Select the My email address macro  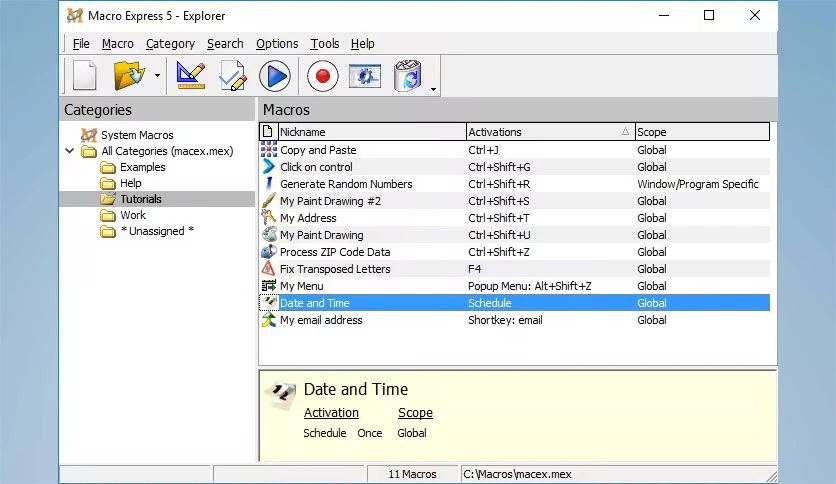(x=515, y=320)
